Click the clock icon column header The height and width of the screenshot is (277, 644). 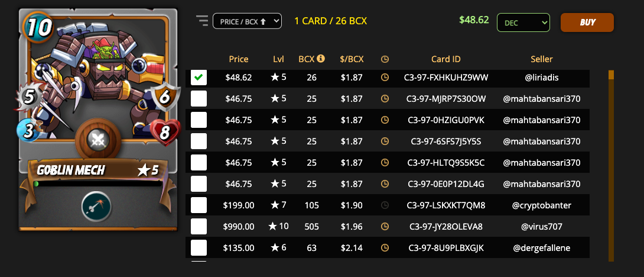click(x=385, y=59)
